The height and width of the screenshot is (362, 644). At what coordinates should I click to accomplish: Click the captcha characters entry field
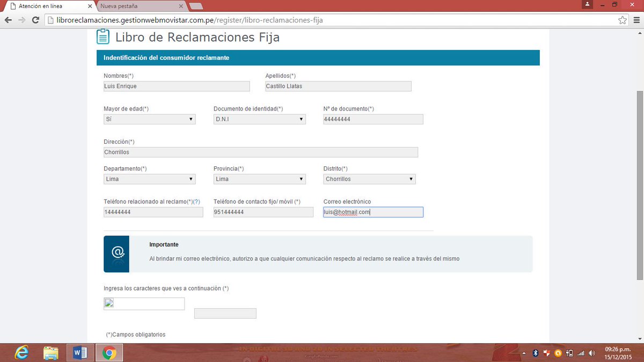(225, 314)
